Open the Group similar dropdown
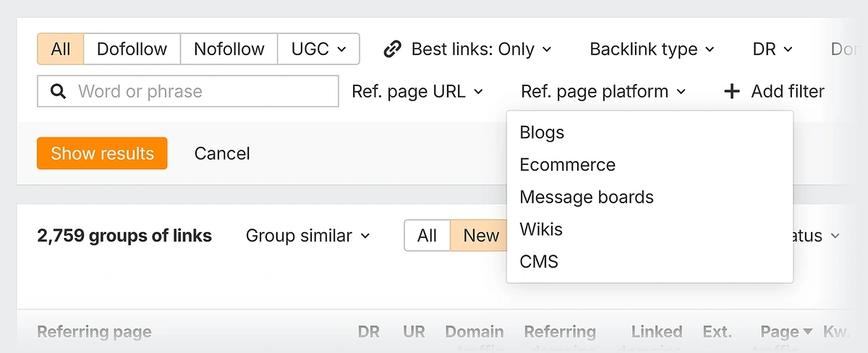Viewport: 868px width, 353px height. [308, 236]
